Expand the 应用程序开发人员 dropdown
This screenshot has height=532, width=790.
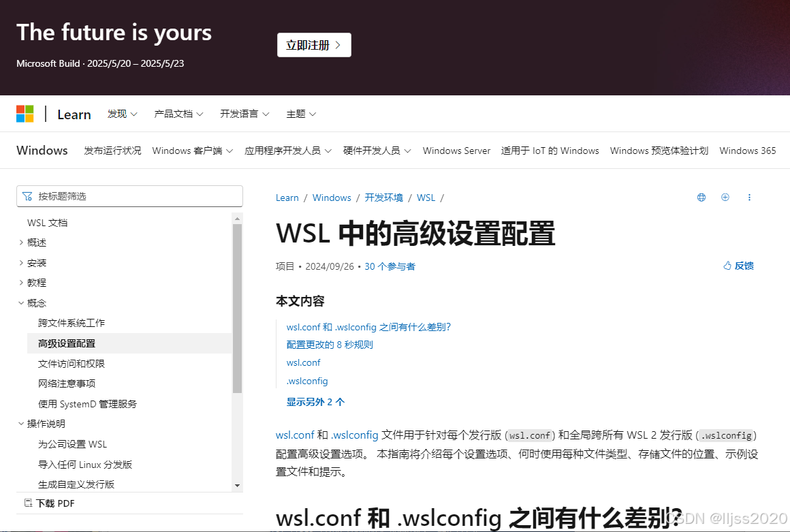(x=288, y=151)
